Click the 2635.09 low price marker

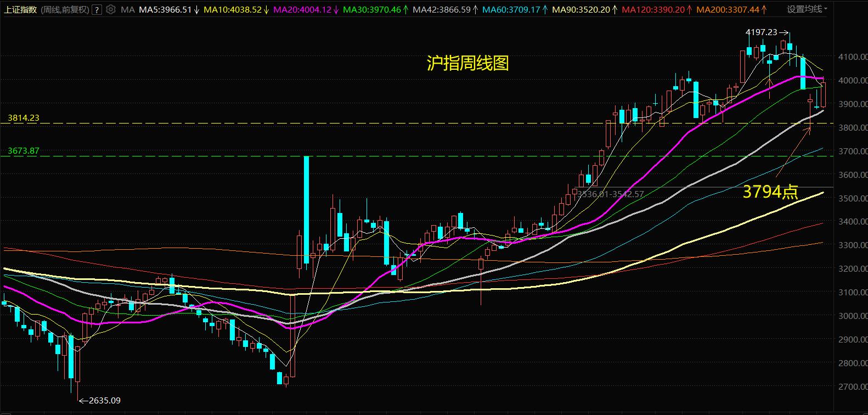pyautogui.click(x=104, y=401)
